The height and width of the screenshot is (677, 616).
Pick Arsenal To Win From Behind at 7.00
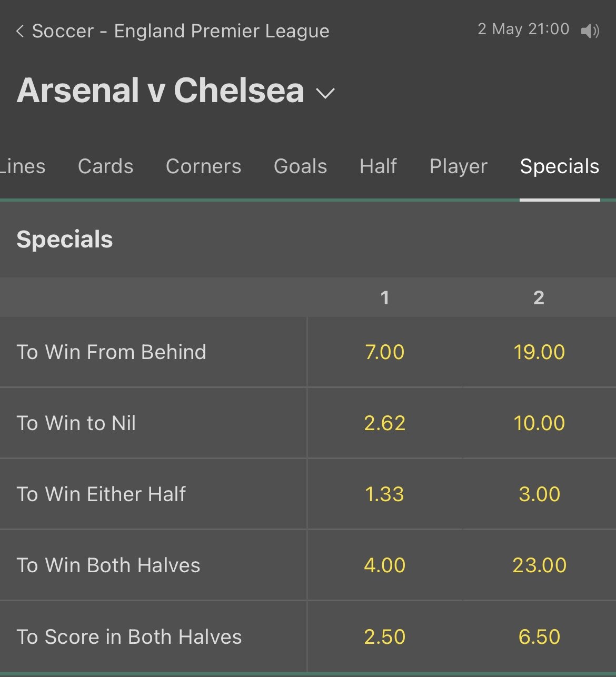(384, 352)
